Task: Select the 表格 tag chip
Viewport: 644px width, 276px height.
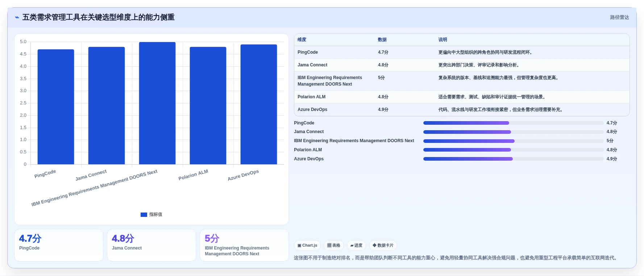Action: pyautogui.click(x=334, y=246)
